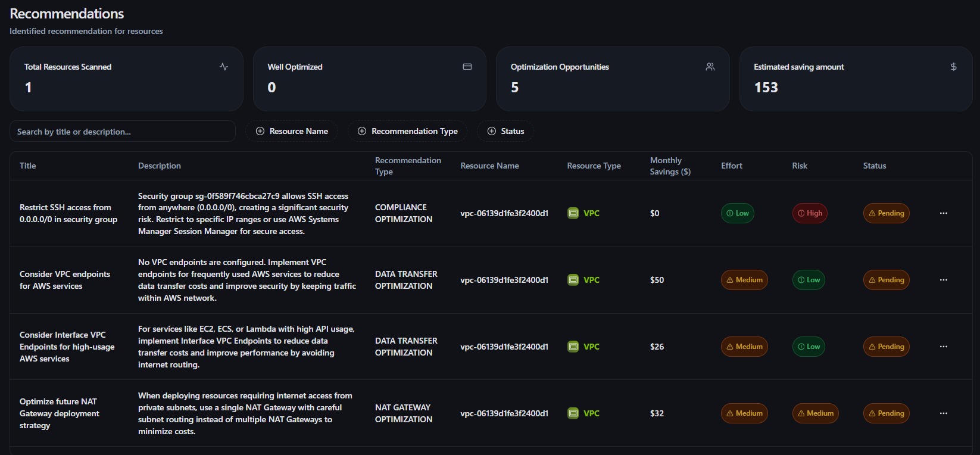Click VPC icon in Consider VPC endpoints row
This screenshot has height=455, width=980.
click(x=573, y=280)
